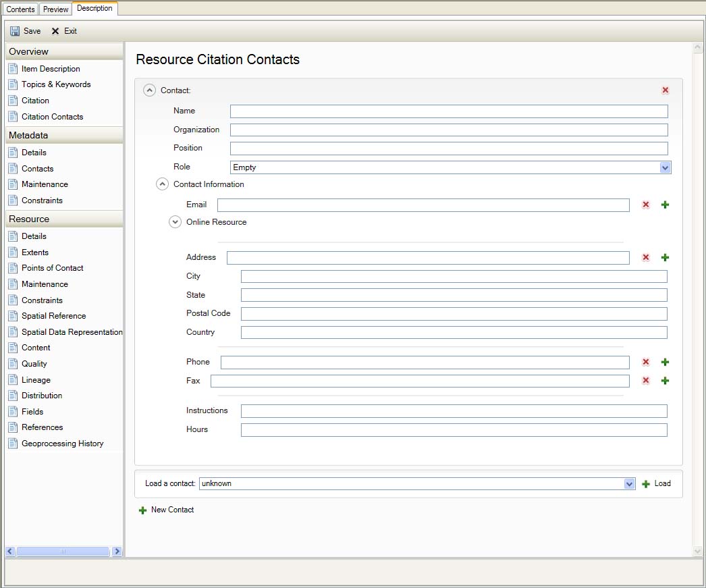Add another Email with green plus
The image size is (706, 588).
point(665,205)
